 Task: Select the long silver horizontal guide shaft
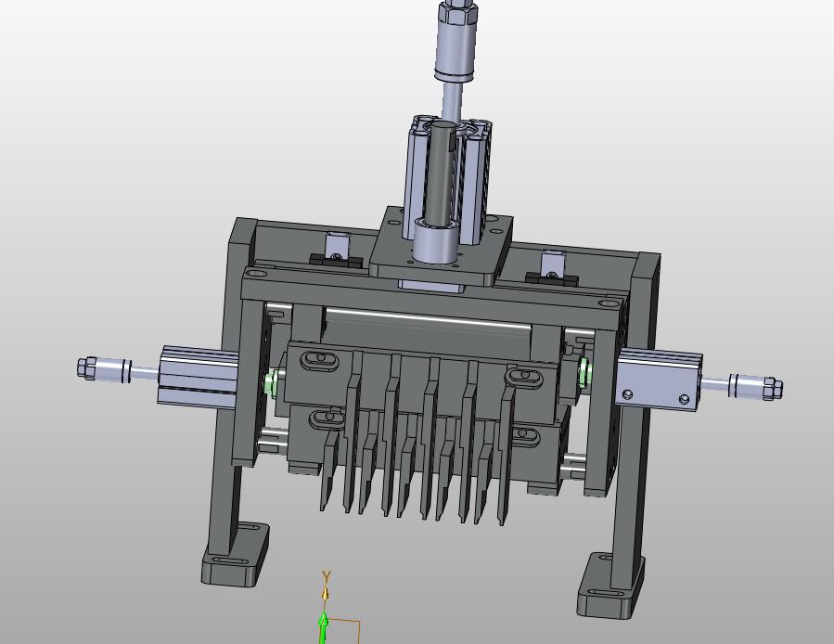pyautogui.click(x=429, y=318)
